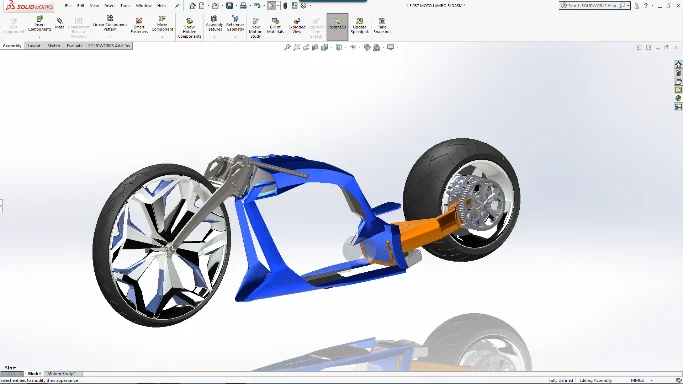Open Section View in view toolbar

[315, 47]
